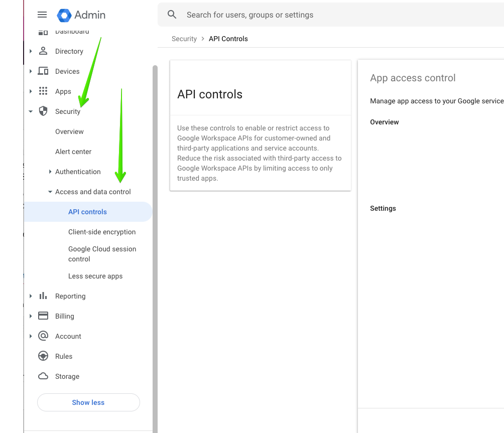Open Client-side encryption settings
This screenshot has width=504, height=433.
[x=102, y=232]
